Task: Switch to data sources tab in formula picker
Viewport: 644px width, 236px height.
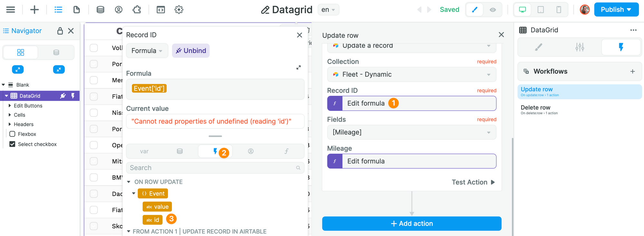Action: coord(180,151)
